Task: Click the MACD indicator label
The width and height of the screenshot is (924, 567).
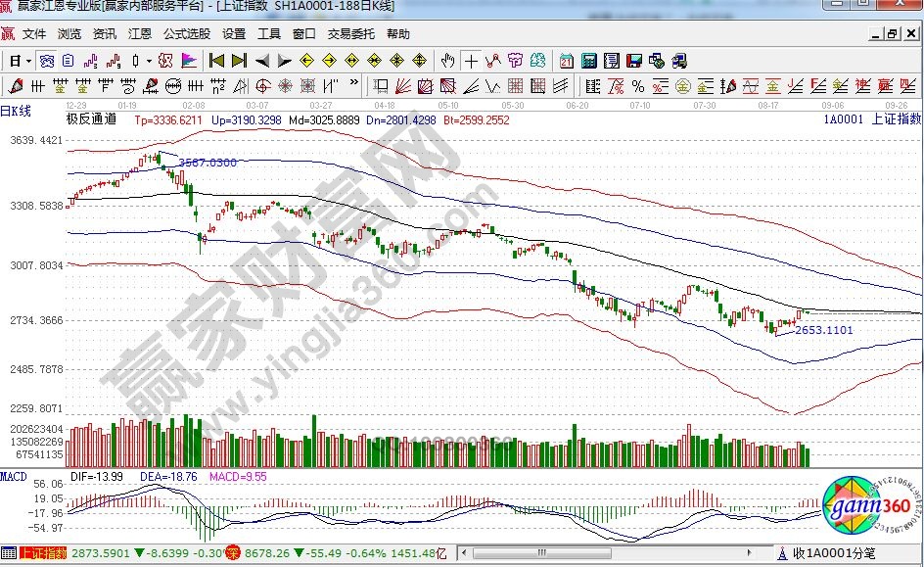Action: point(14,476)
